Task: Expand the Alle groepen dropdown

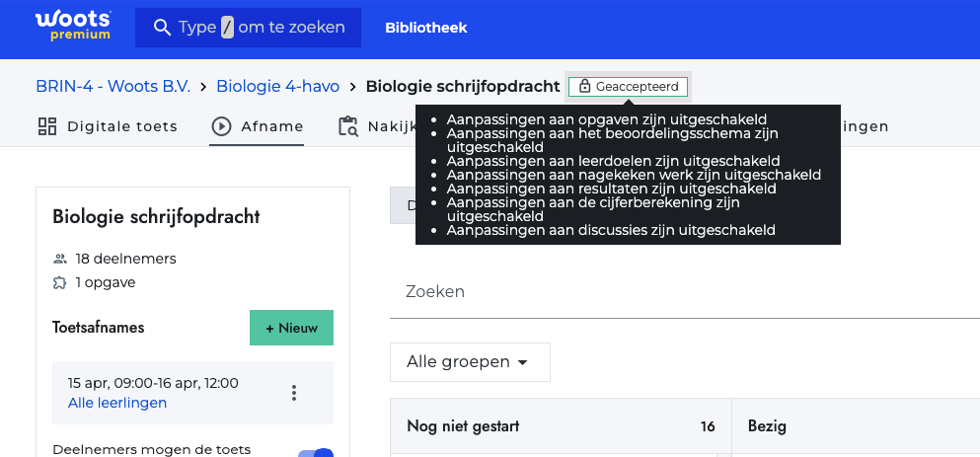Action: coord(470,362)
